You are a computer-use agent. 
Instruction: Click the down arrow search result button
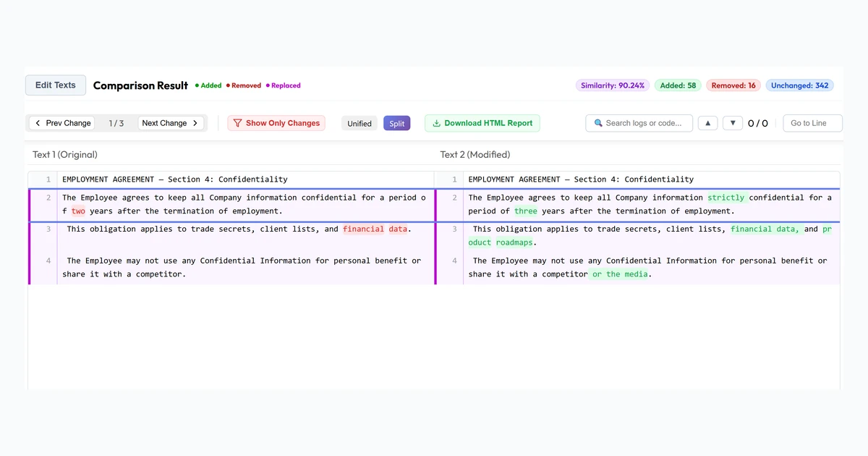click(733, 123)
